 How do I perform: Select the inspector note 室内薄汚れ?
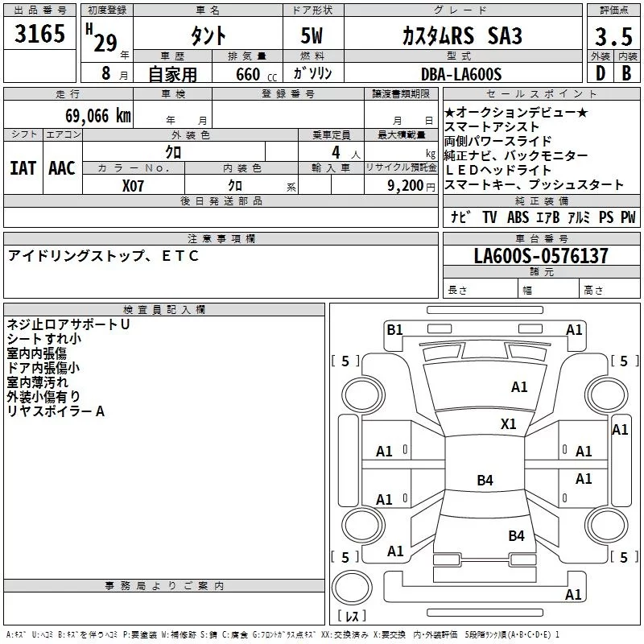(x=37, y=382)
